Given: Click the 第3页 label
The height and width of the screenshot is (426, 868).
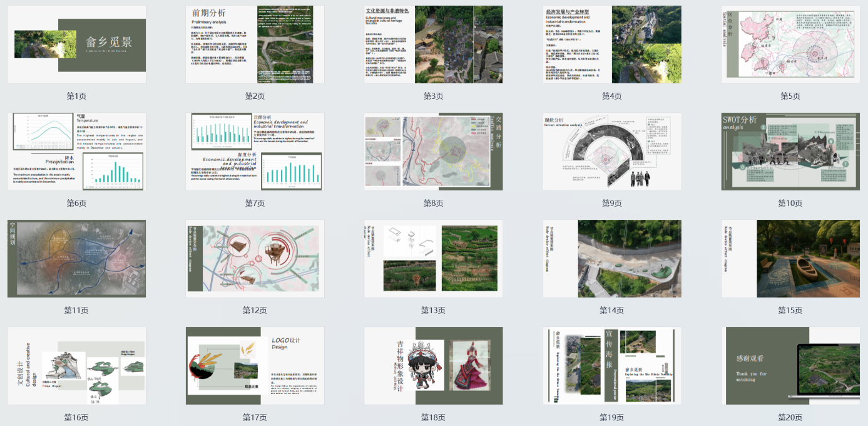Looking at the screenshot, I should tap(434, 96).
